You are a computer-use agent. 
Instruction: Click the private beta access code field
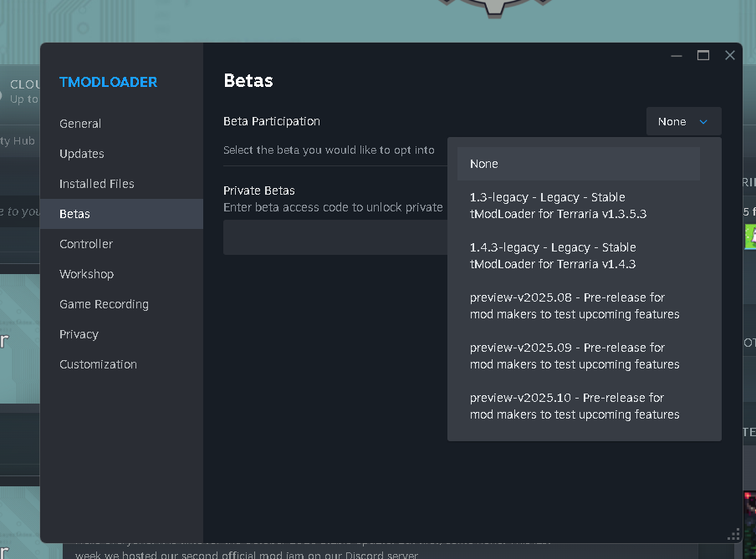pos(335,237)
